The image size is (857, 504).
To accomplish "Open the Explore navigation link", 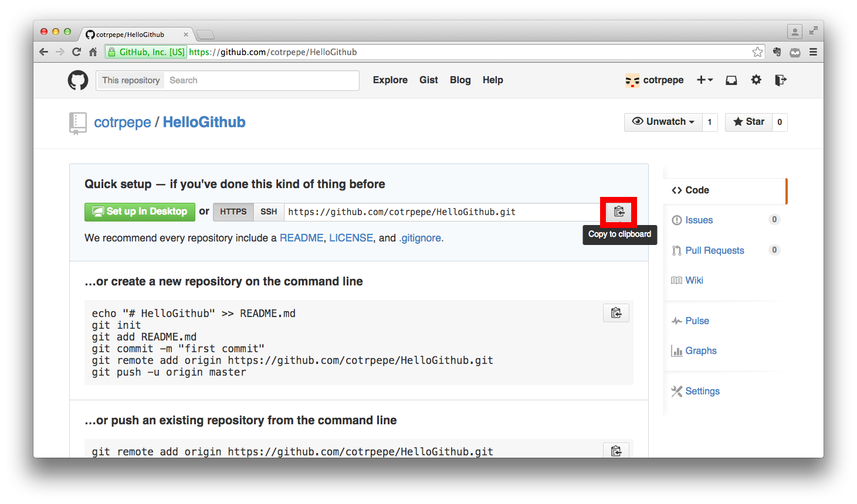I will [390, 80].
